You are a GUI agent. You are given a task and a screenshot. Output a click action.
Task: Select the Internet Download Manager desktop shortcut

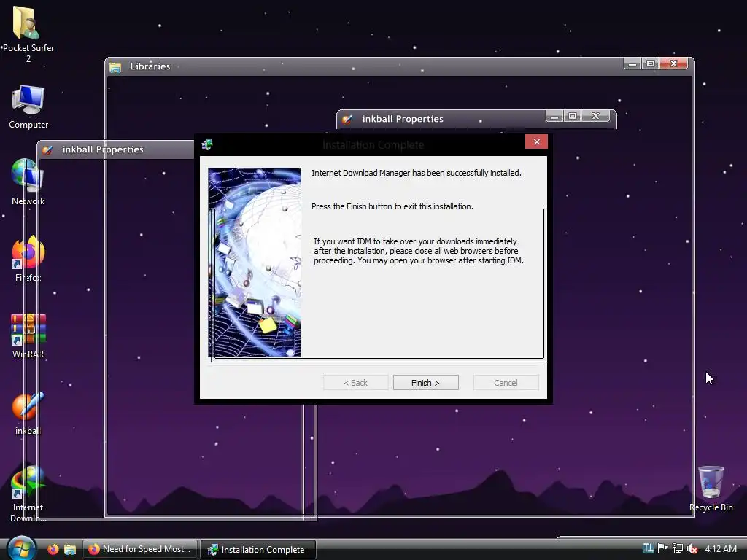tap(28, 494)
